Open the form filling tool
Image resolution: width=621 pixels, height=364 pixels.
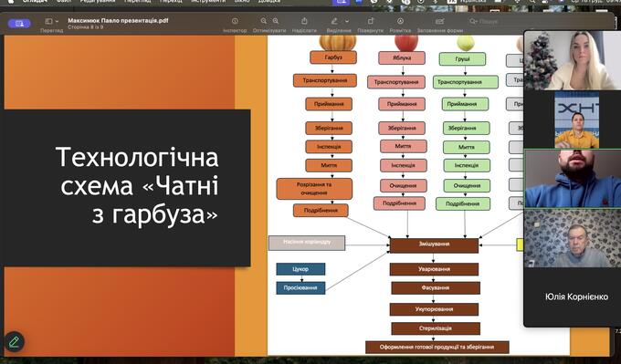[439, 21]
